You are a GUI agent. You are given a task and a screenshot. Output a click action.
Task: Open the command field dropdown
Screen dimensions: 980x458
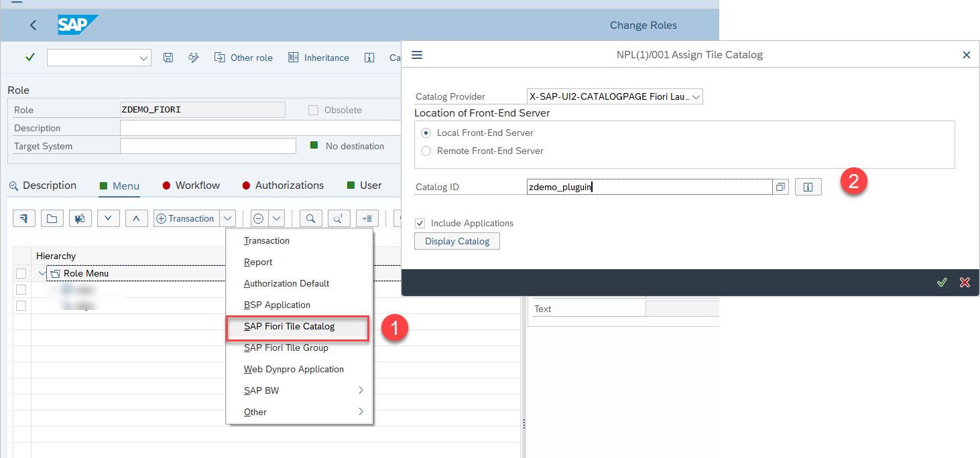point(144,58)
